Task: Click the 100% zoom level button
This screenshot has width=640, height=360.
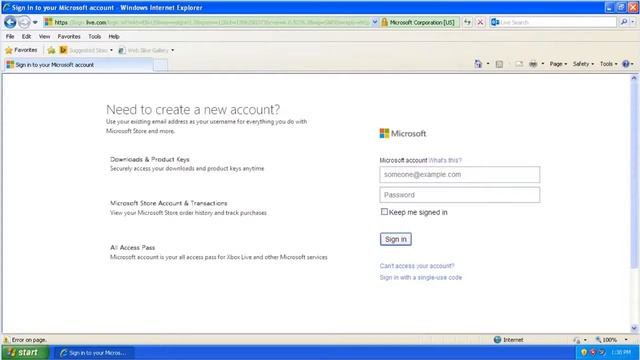Action: click(606, 340)
